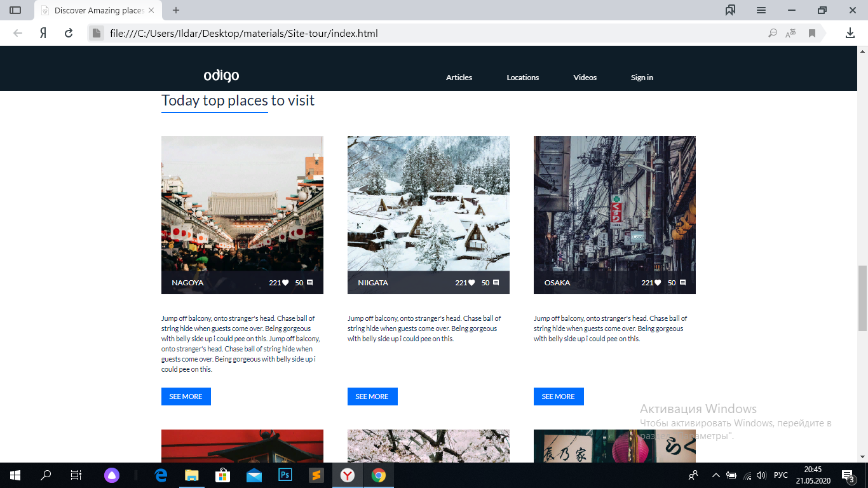Click the odigo logo

click(x=221, y=76)
